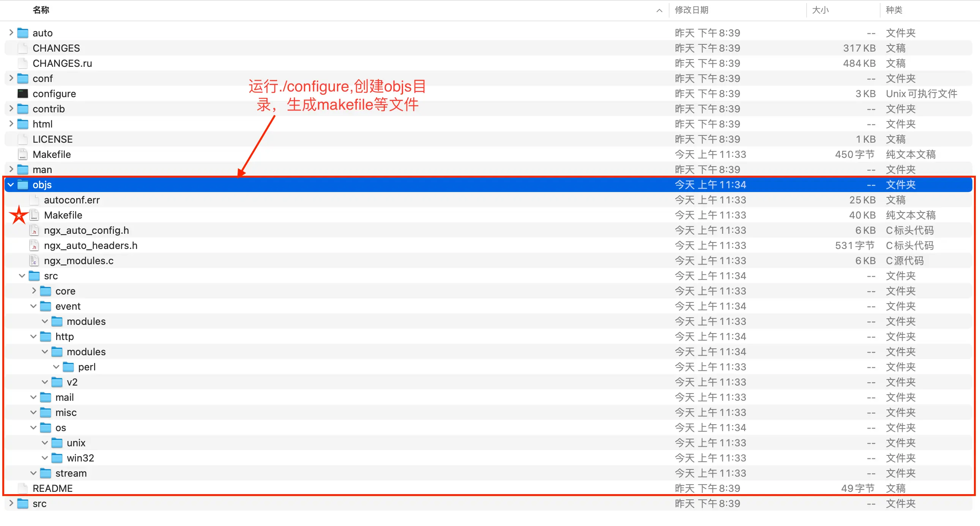Screen dimensions: 980x526
Task: Select the README file row
Action: 52,489
